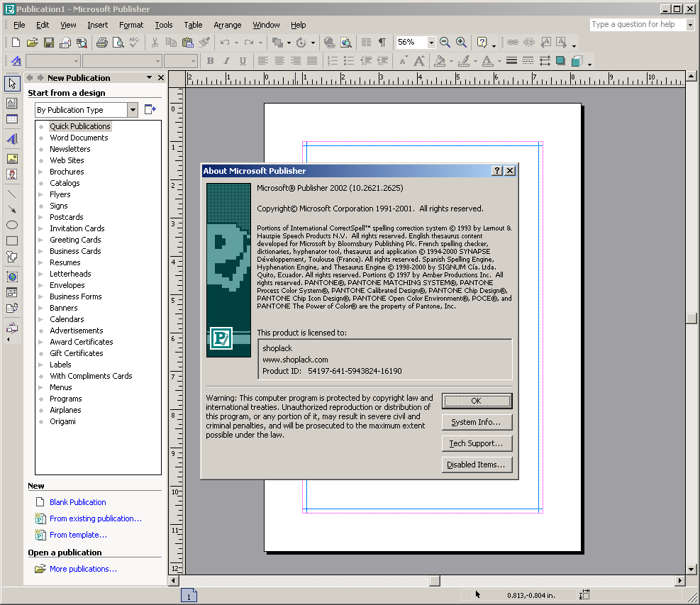700x605 pixels.
Task: Open the File menu
Action: 19,25
